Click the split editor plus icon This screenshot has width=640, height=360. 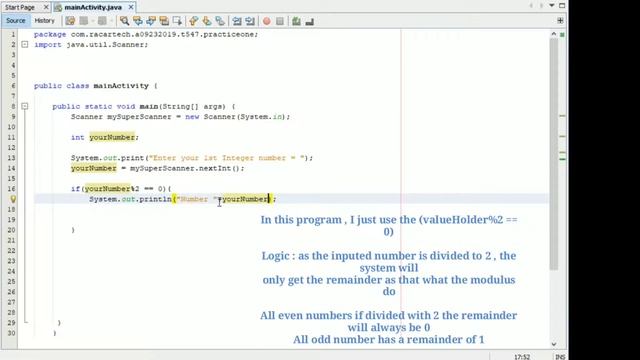560,20
